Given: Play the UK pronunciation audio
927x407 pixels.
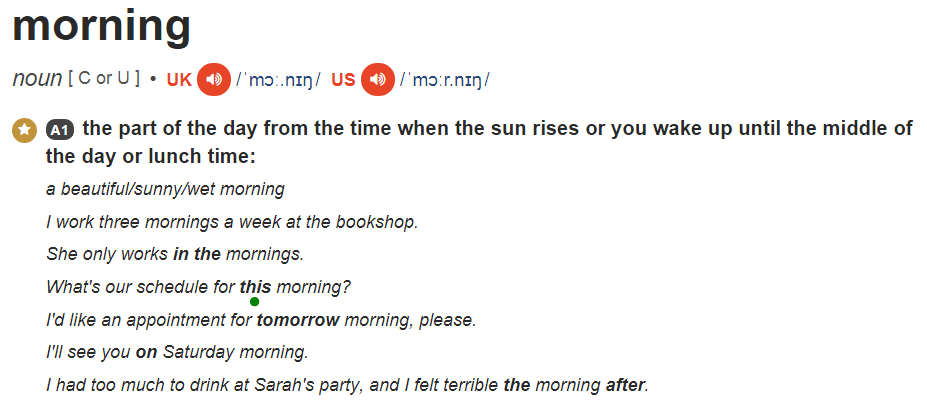Looking at the screenshot, I should 214,79.
